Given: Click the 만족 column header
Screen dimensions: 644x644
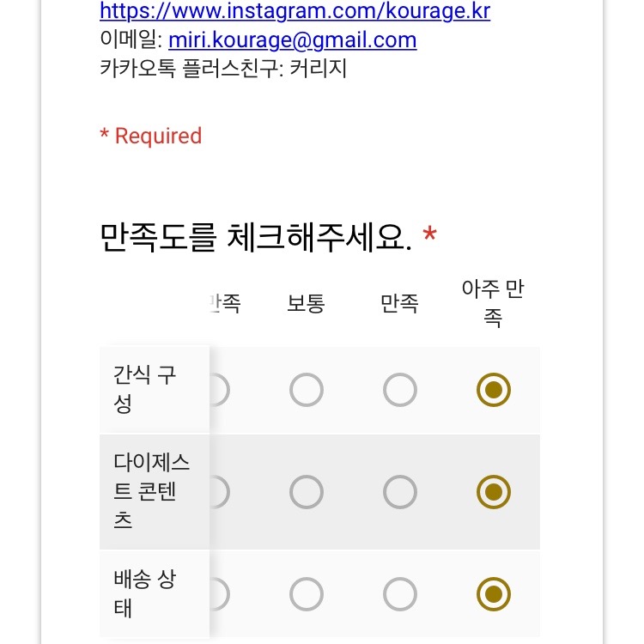Looking at the screenshot, I should [x=399, y=303].
